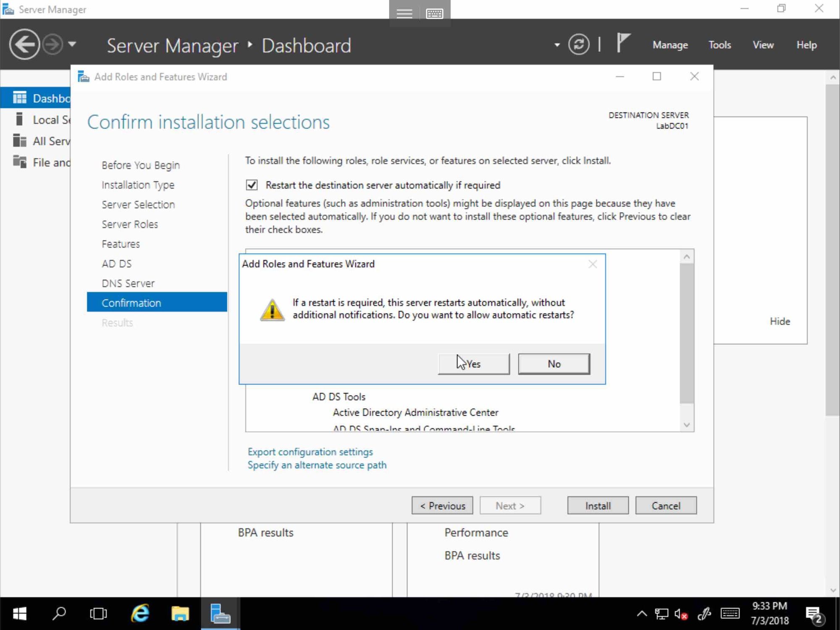Click the taskbar clock
The image size is (840, 630).
[x=770, y=613]
